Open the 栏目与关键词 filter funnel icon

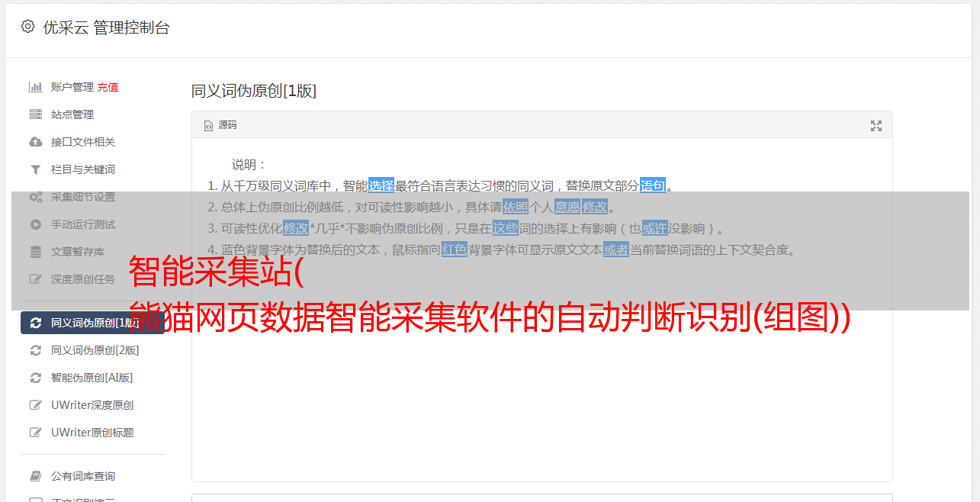point(35,169)
